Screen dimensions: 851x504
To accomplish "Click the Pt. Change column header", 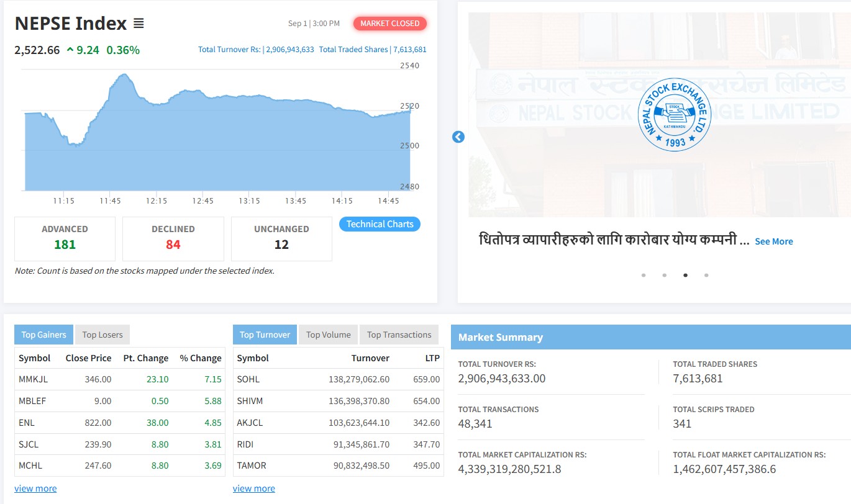I will click(x=146, y=358).
